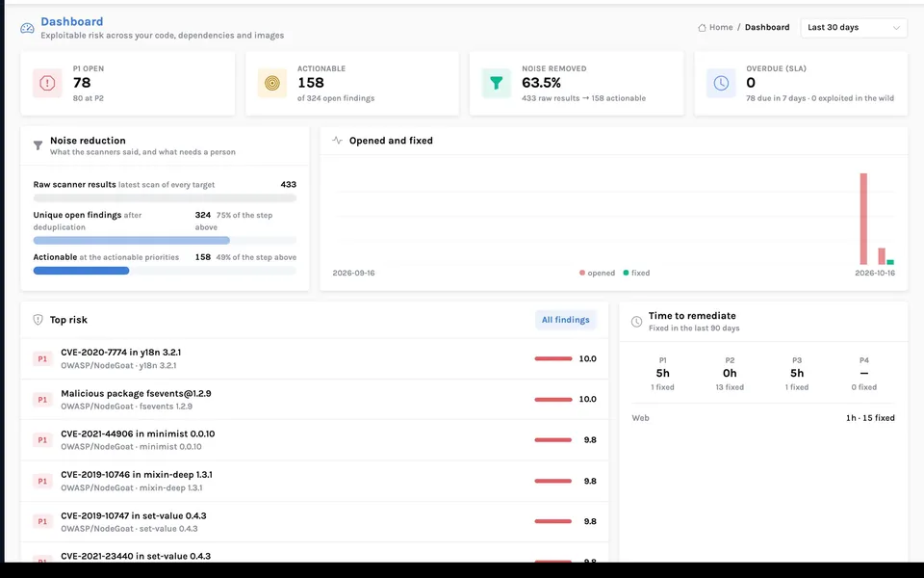Screen dimensions: 924x578
Task: Click the P1 badge of the CVE-2019-10747 row
Action: pos(42,521)
